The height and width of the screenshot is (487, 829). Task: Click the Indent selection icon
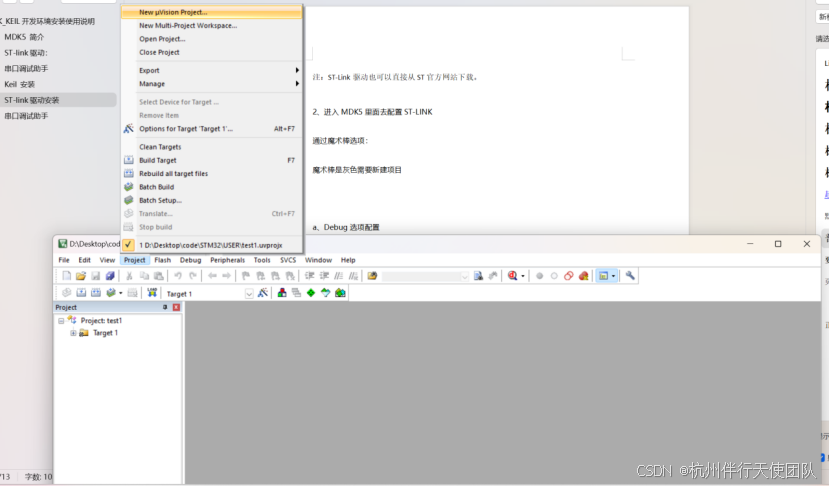tap(309, 275)
